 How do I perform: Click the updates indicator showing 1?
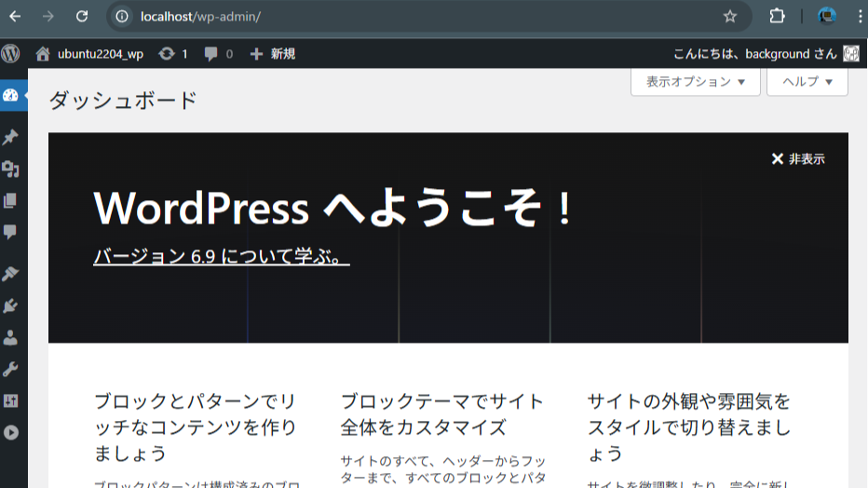pyautogui.click(x=173, y=54)
